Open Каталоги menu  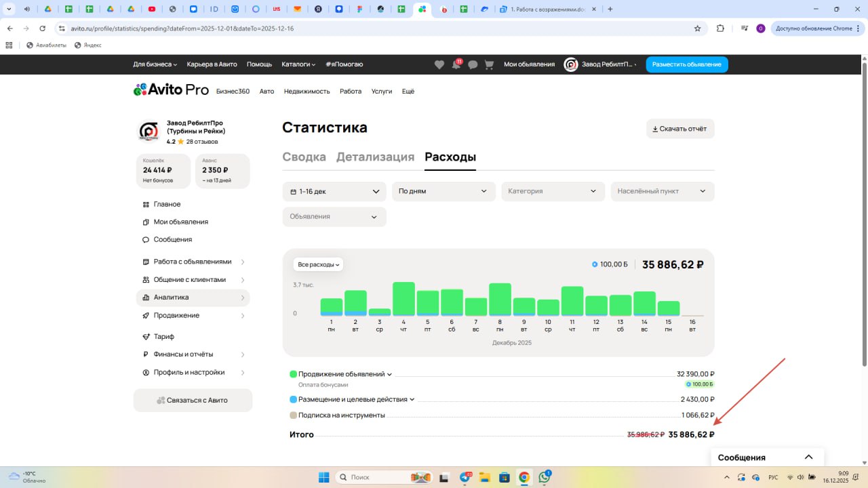298,64
